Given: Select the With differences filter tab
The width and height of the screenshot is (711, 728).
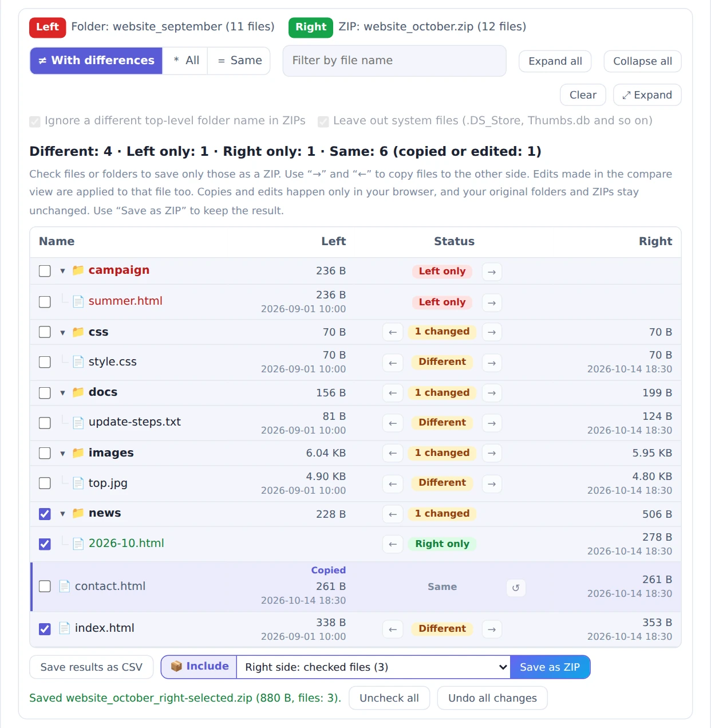Looking at the screenshot, I should pos(96,61).
